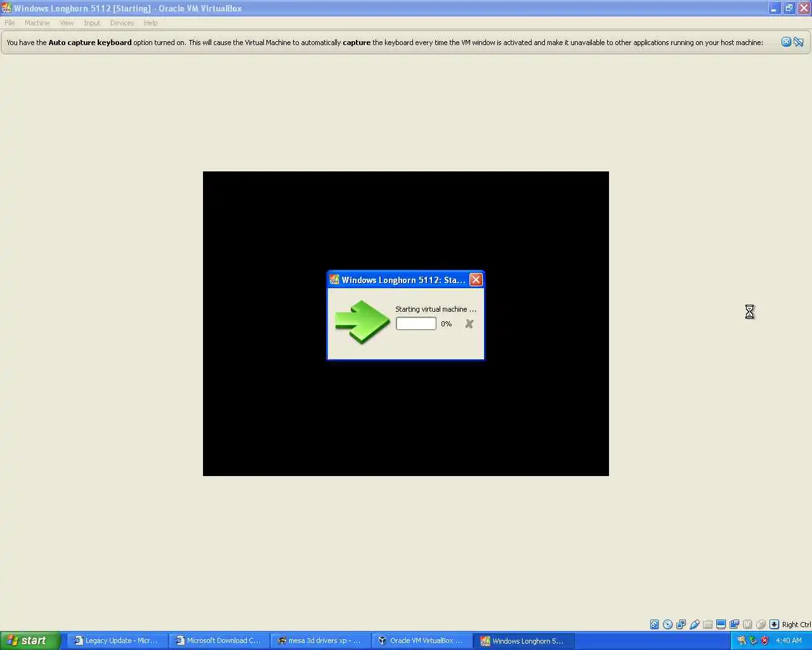Switch to Legacy Update taskbar window
The image size is (812, 650).
[117, 640]
